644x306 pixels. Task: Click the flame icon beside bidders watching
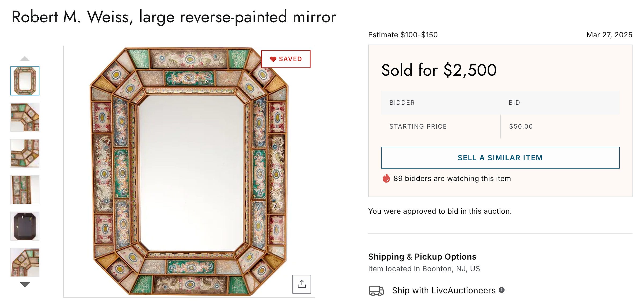tap(386, 178)
